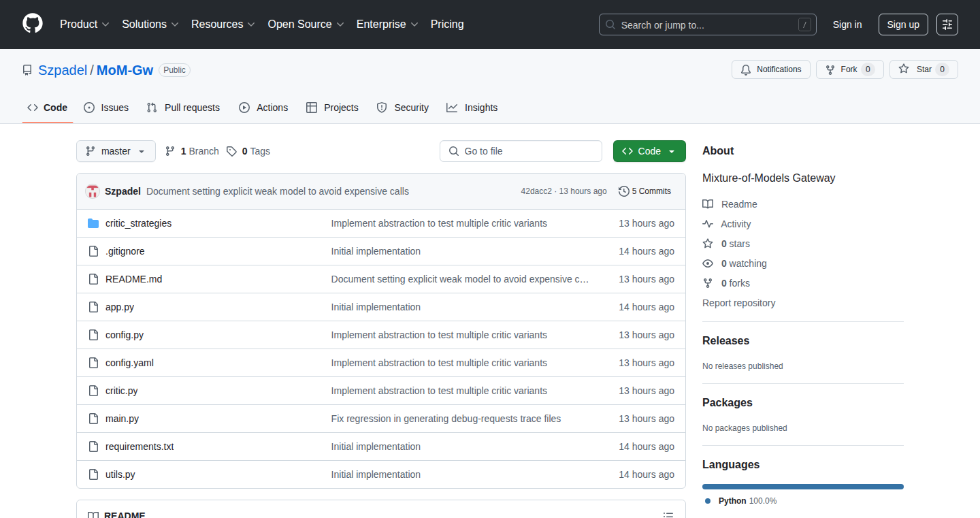The image size is (980, 518).
Task: Open the Szpadel owner link
Action: [x=63, y=70]
